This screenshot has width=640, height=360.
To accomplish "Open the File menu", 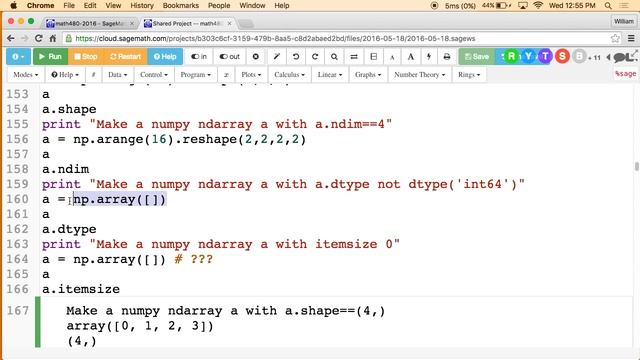I will 69,5.
